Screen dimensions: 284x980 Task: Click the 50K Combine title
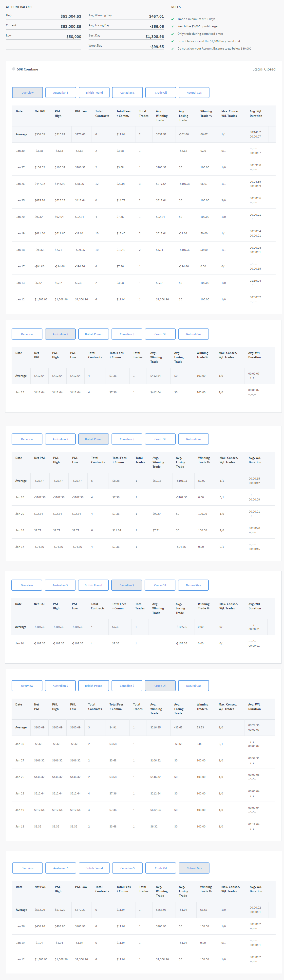pos(27,69)
